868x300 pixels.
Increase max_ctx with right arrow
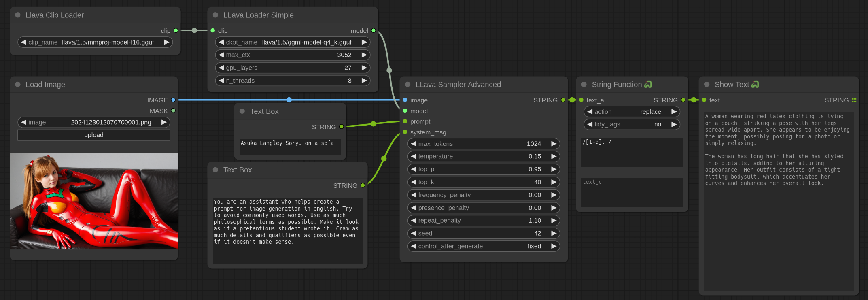click(364, 55)
